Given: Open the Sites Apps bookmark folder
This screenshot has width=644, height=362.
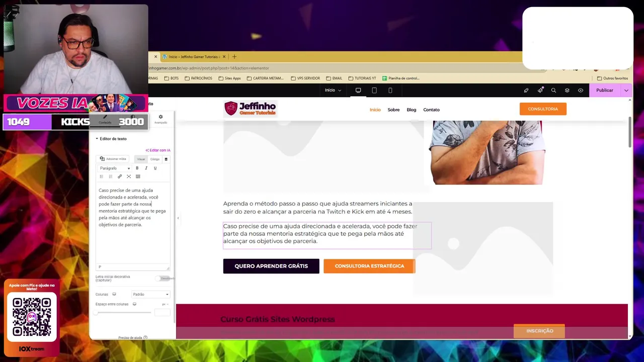Looking at the screenshot, I should 229,78.
